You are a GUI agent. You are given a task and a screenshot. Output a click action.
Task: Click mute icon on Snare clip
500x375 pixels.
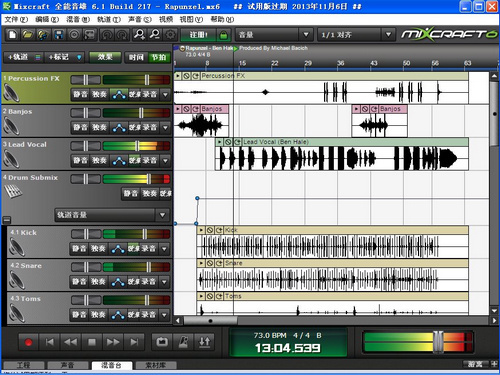pos(210,263)
